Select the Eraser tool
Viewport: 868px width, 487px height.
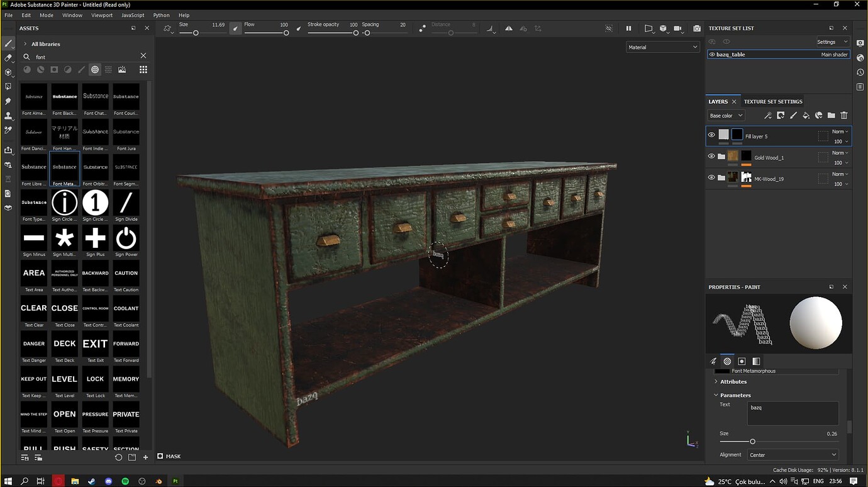8,58
